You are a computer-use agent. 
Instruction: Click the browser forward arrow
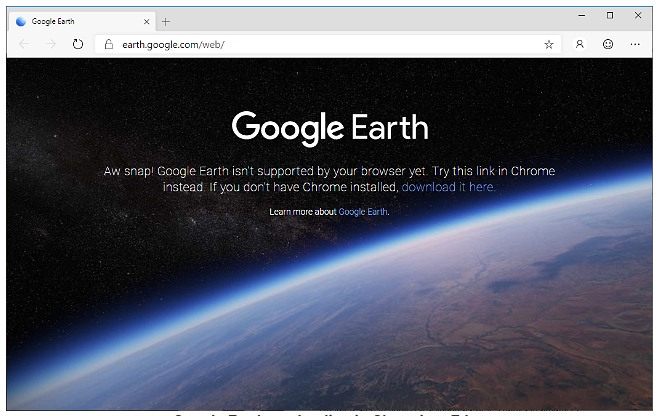pyautogui.click(x=51, y=44)
